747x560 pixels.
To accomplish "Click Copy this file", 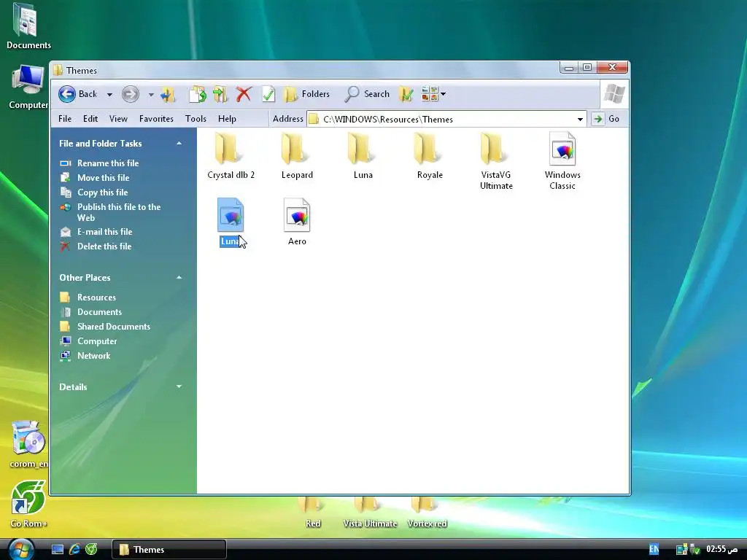I will tap(102, 192).
